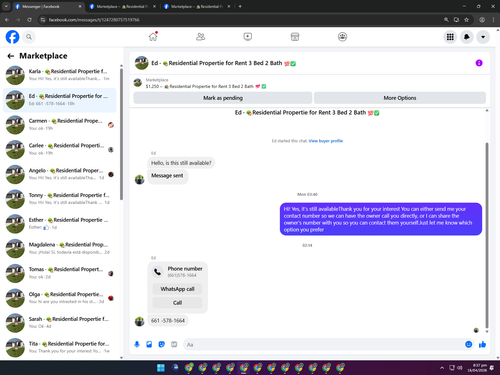Screen dimensions: 500x375
Task: Open the Edge taskbar icon
Action: [x=175, y=368]
